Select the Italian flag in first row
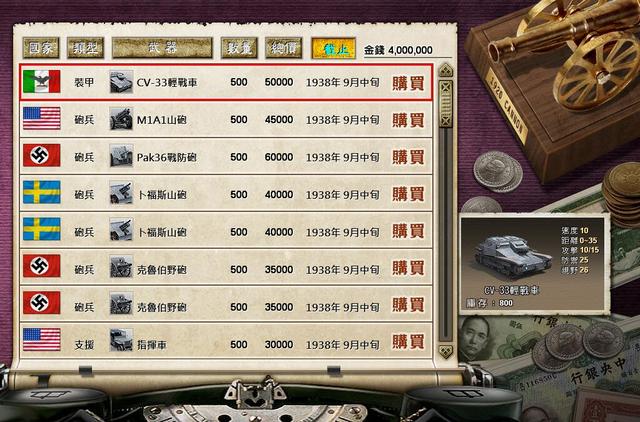This screenshot has width=640, height=422. [x=42, y=82]
